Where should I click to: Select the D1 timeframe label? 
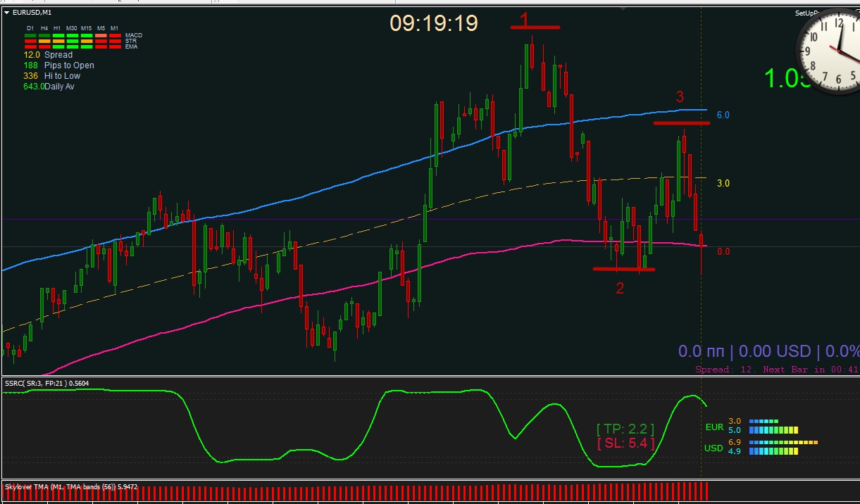pos(30,28)
